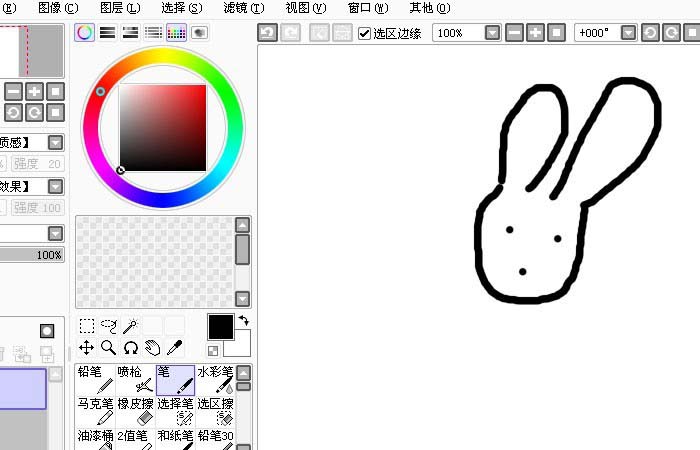The height and width of the screenshot is (450, 700).
Task: Expand the 质感 texture dropdown
Action: [56, 143]
